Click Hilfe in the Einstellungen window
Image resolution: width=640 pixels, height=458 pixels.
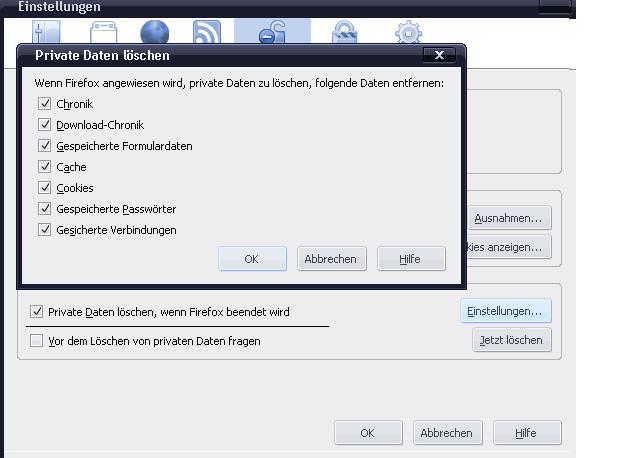[527, 433]
